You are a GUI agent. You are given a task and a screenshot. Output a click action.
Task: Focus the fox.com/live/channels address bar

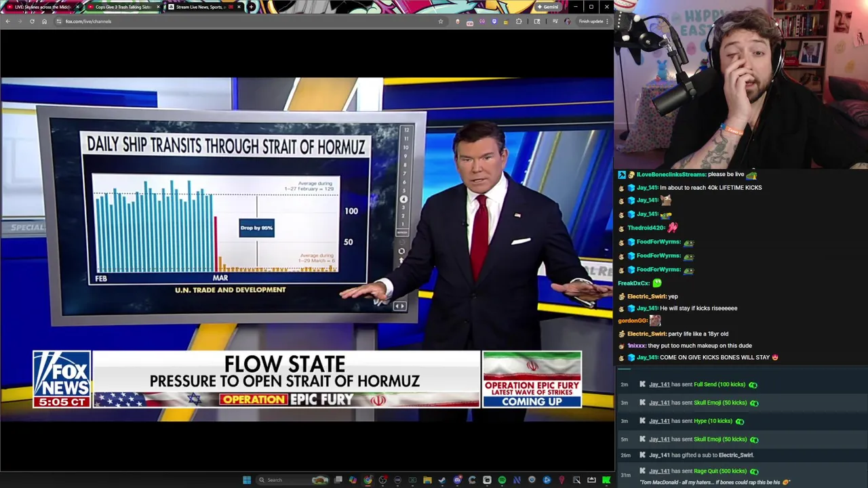251,21
